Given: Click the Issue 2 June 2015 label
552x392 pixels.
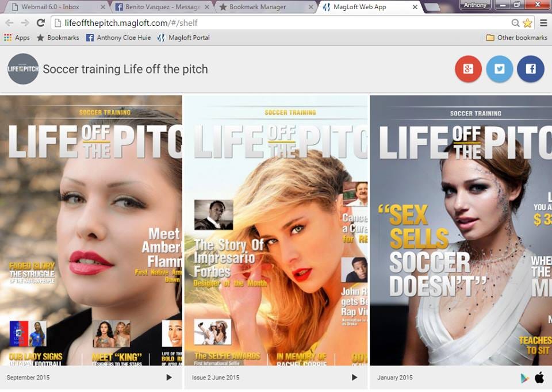Looking at the screenshot, I should tap(216, 378).
